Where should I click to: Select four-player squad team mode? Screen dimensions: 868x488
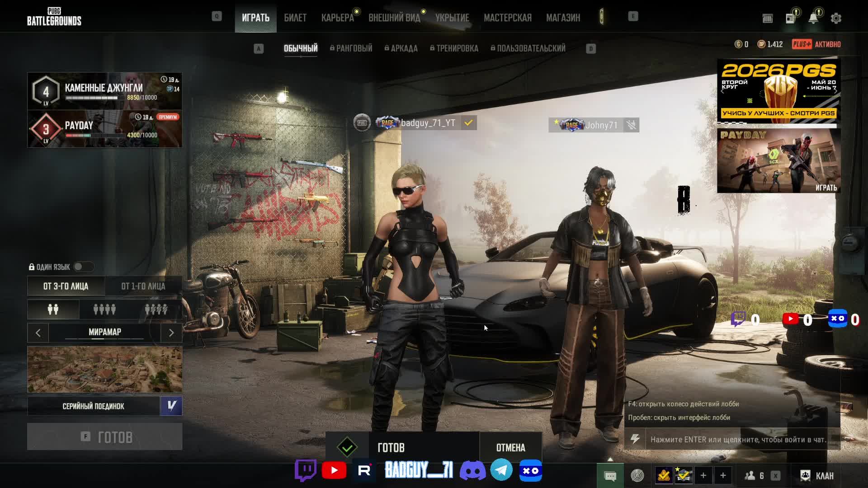(x=104, y=310)
